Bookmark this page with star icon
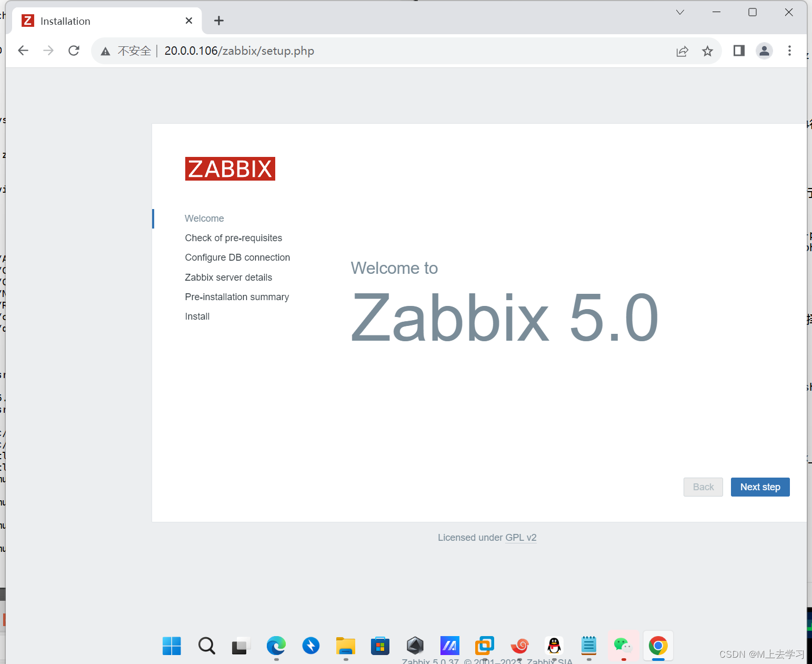Image resolution: width=812 pixels, height=664 pixels. click(x=707, y=51)
